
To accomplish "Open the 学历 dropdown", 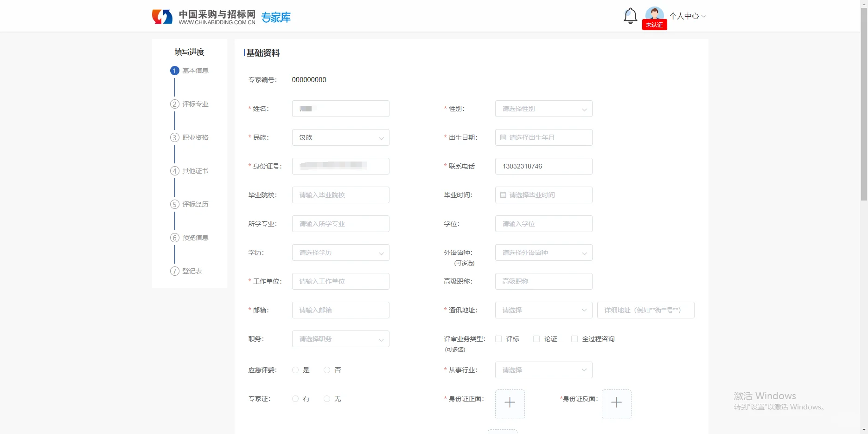I will 340,253.
